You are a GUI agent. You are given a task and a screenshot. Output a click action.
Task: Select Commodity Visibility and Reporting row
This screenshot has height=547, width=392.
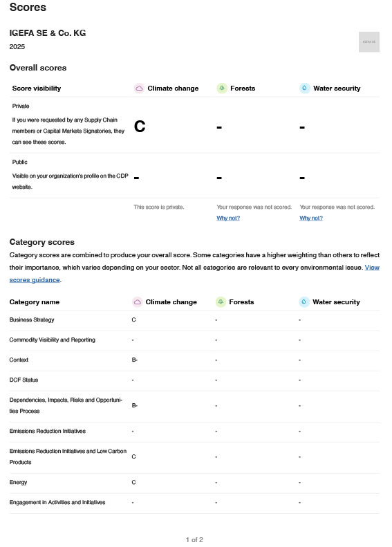coord(194,340)
